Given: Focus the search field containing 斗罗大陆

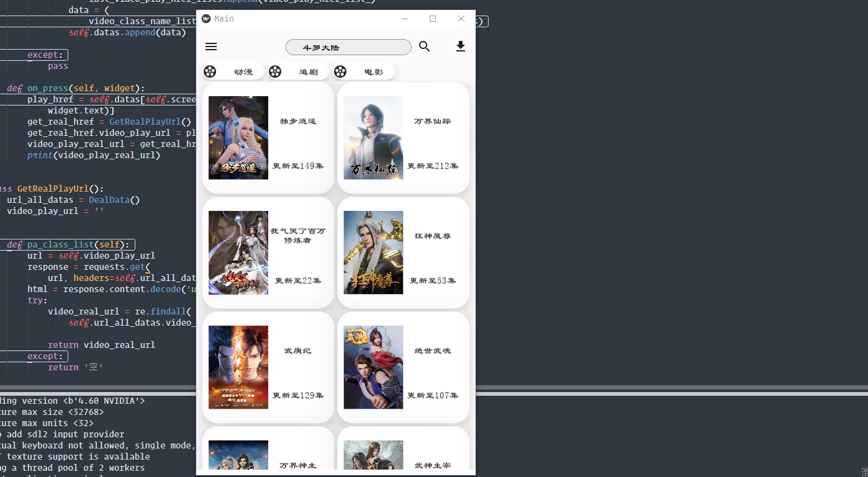Looking at the screenshot, I should pyautogui.click(x=348, y=47).
